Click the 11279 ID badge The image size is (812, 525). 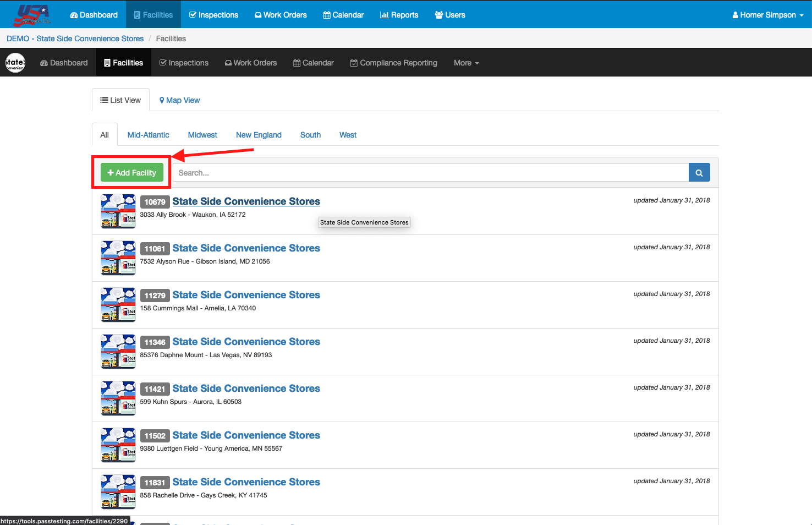pyautogui.click(x=155, y=296)
